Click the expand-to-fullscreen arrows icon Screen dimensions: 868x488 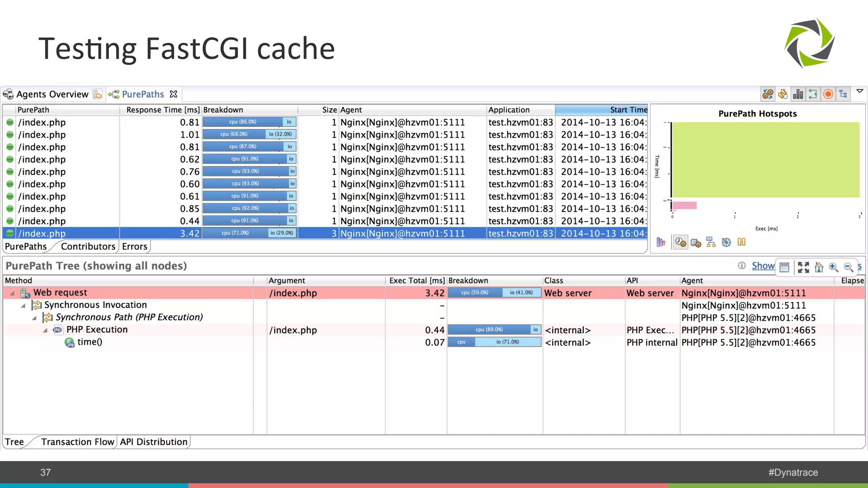(x=803, y=267)
